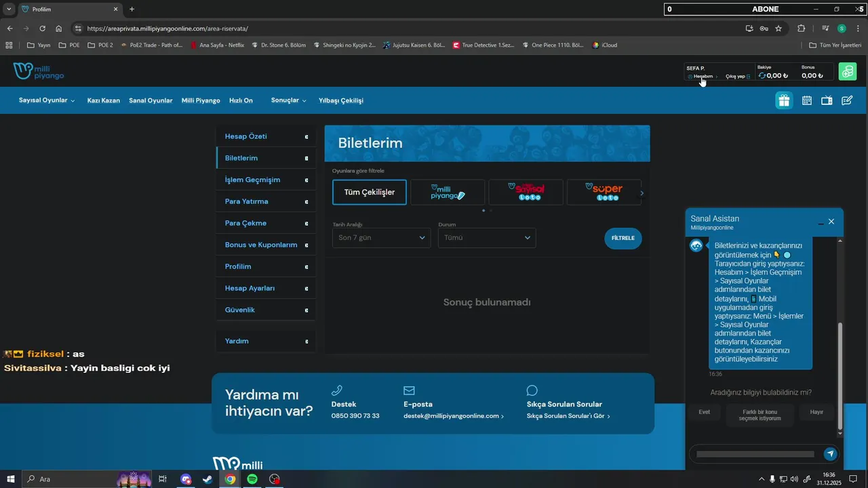Select Biletlerim in sidebar

tap(266, 158)
